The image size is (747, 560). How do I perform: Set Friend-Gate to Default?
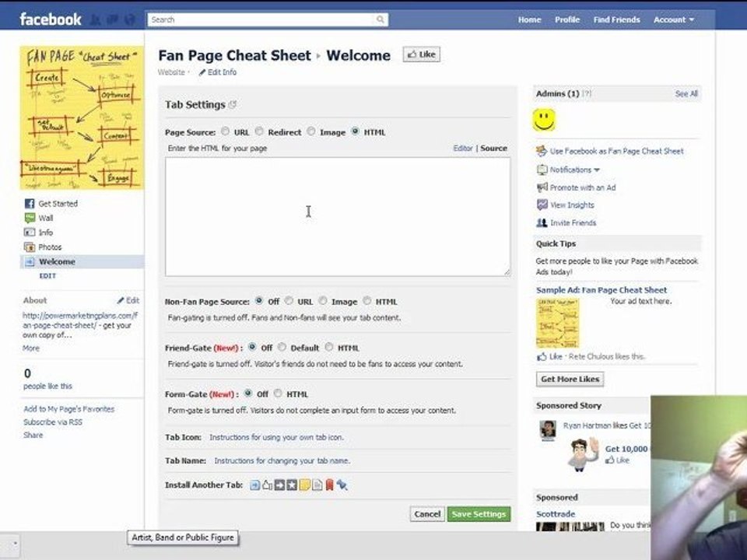(x=282, y=347)
